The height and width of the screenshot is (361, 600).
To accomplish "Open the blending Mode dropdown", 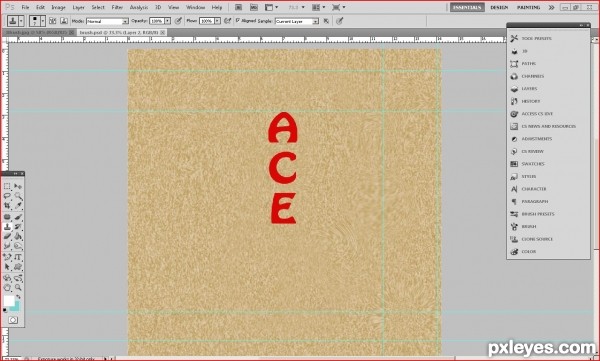I will 107,21.
